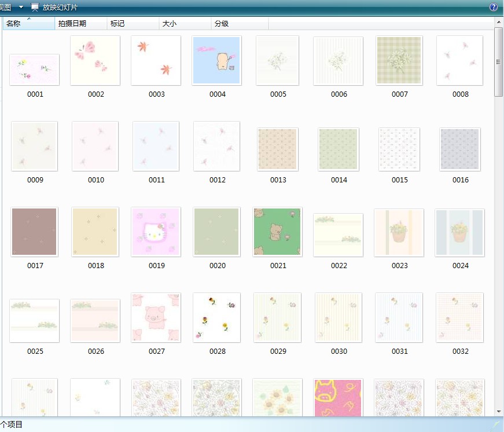Select the 0031 blue striped pansy thumbnail
This screenshot has width=504, height=432.
[x=399, y=317]
